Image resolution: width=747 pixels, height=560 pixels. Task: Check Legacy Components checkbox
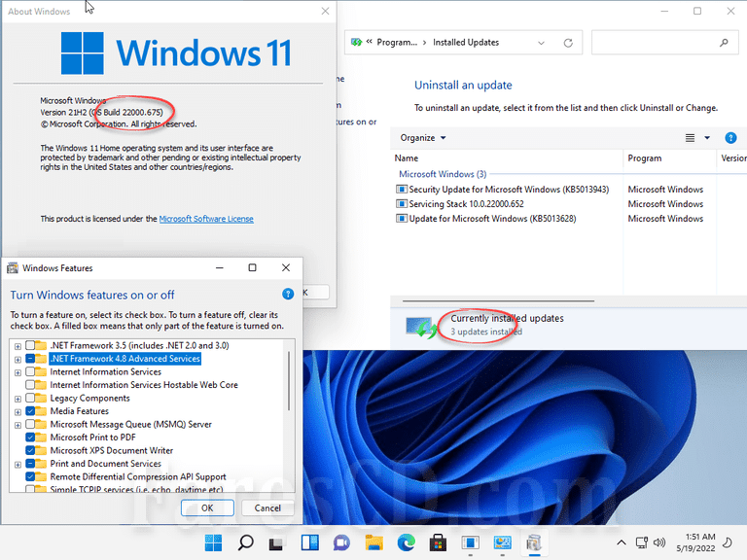point(30,398)
